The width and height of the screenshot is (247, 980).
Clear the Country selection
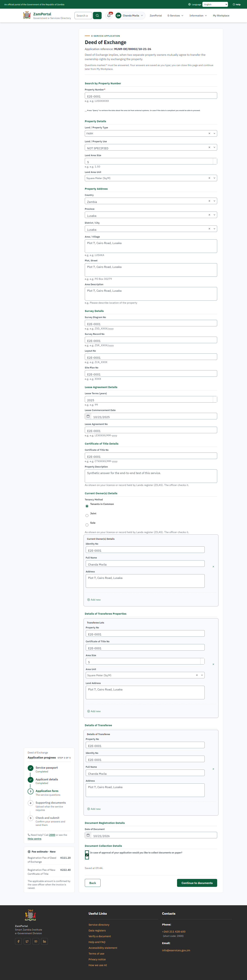(x=209, y=201)
